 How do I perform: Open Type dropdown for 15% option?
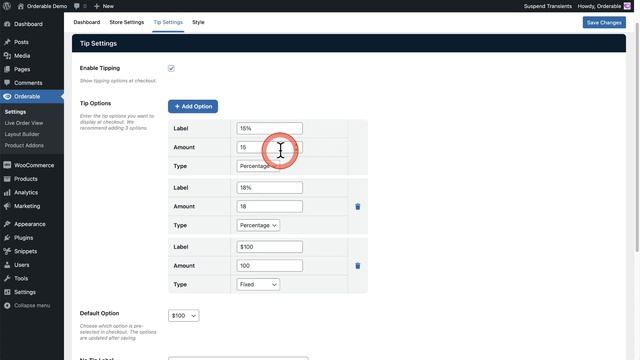(258, 166)
